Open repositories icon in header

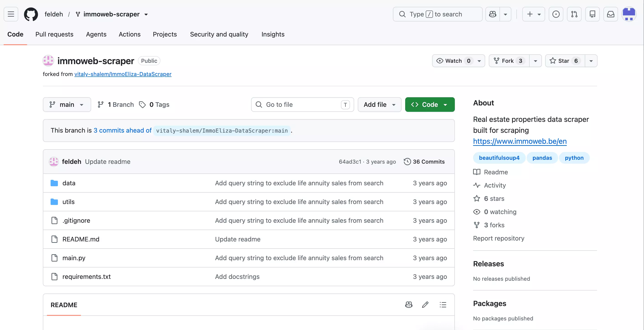(x=592, y=14)
